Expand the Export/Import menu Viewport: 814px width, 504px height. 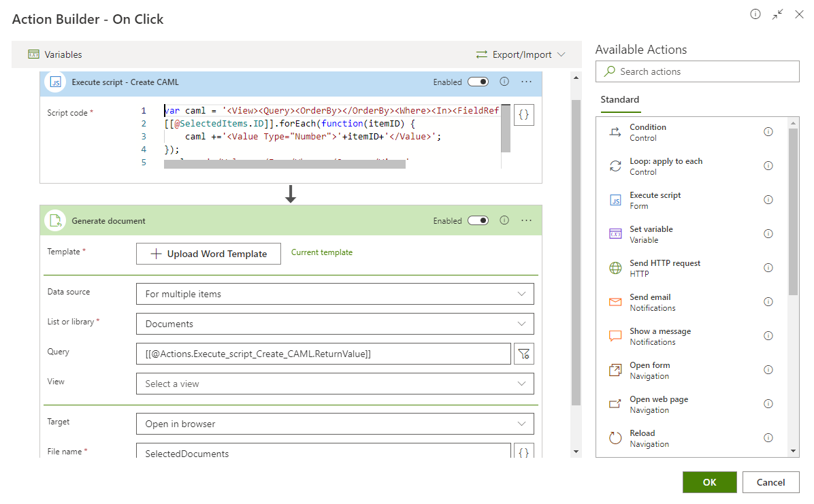(x=521, y=54)
